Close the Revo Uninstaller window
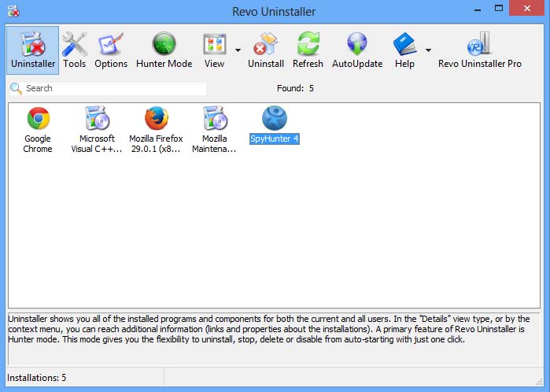 [x=527, y=9]
